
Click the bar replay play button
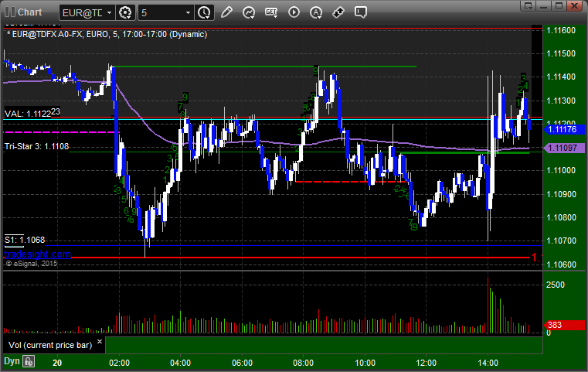[294, 12]
